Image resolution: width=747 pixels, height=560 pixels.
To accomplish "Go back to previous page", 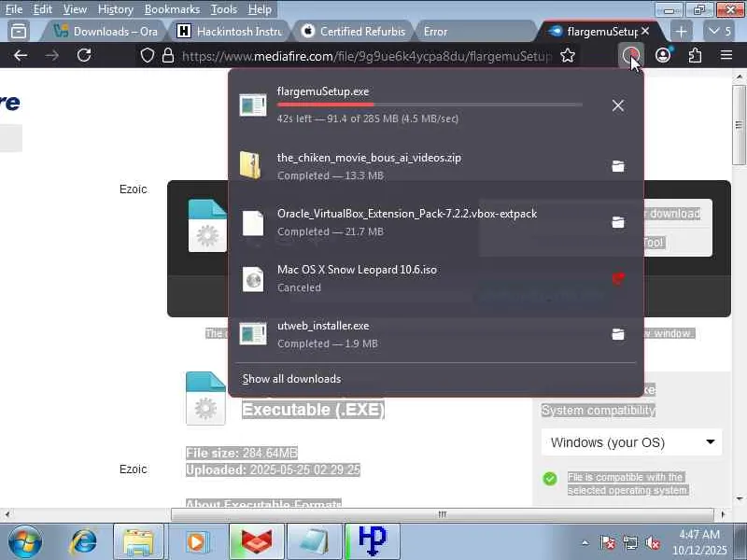I will coord(21,56).
